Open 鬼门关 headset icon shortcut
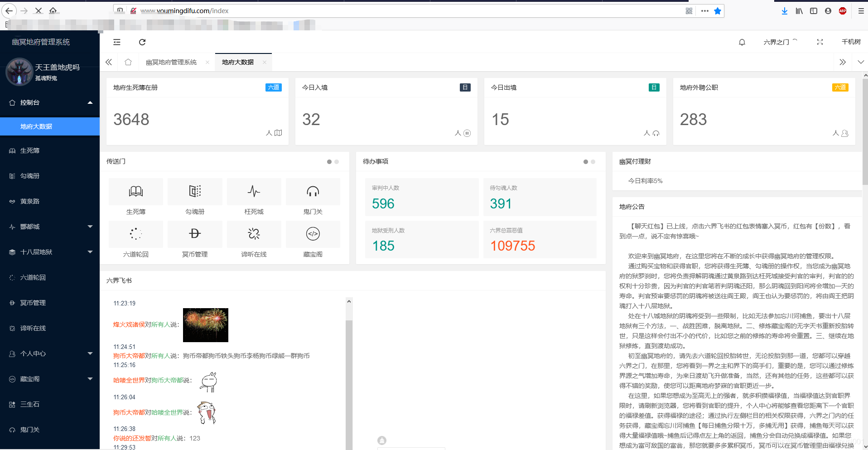Viewport: 868px width, 450px height. click(x=313, y=191)
